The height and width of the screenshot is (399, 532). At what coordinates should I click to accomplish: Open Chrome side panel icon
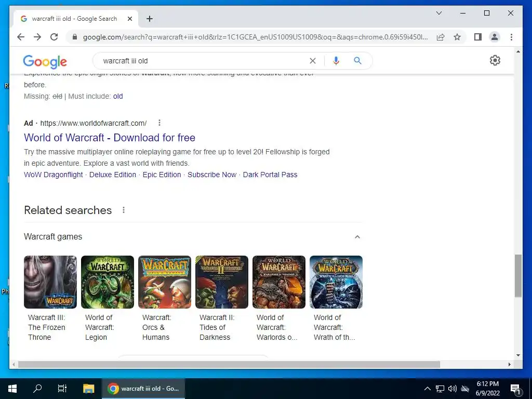point(478,37)
